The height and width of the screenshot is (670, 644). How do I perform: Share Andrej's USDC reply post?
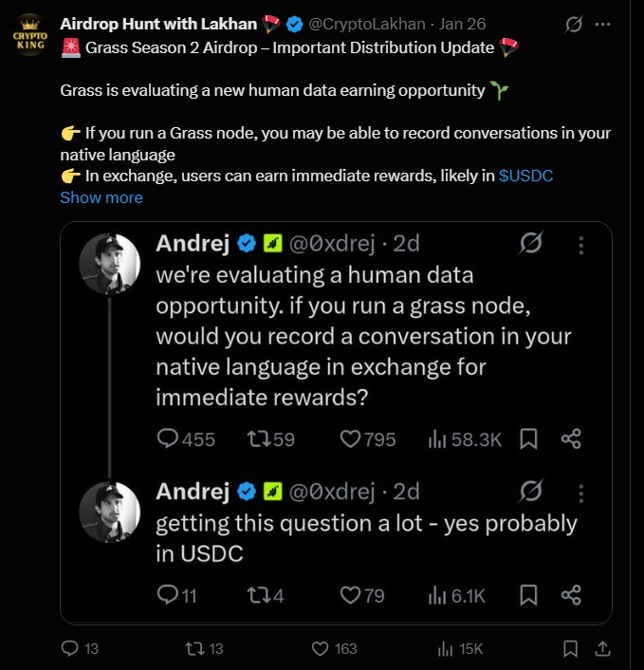[x=571, y=595]
